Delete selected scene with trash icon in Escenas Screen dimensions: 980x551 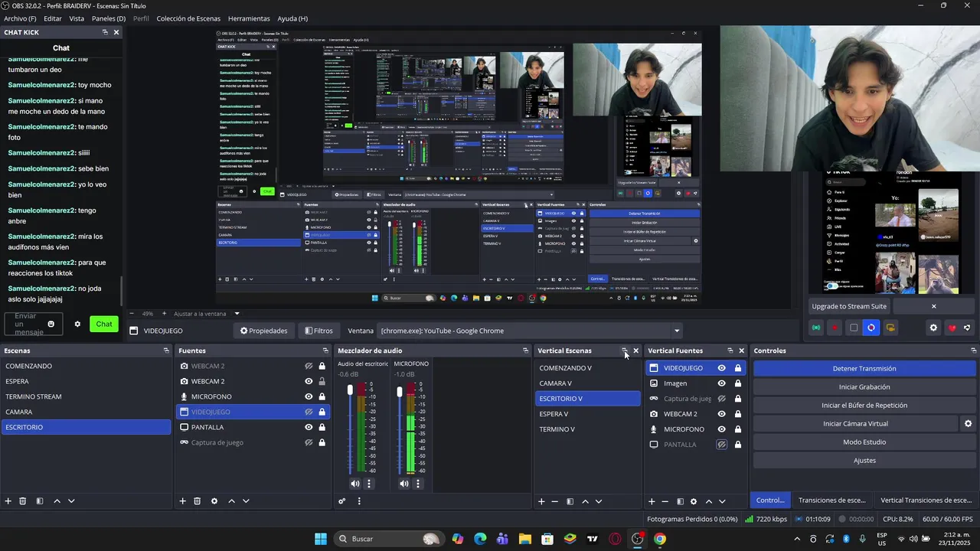click(23, 501)
